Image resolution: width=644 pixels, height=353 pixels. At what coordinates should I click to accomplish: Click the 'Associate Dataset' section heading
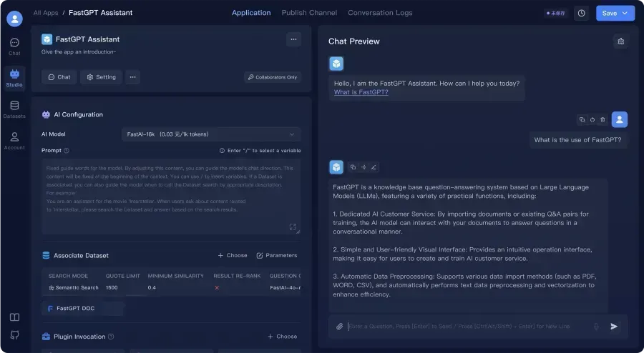tap(82, 255)
